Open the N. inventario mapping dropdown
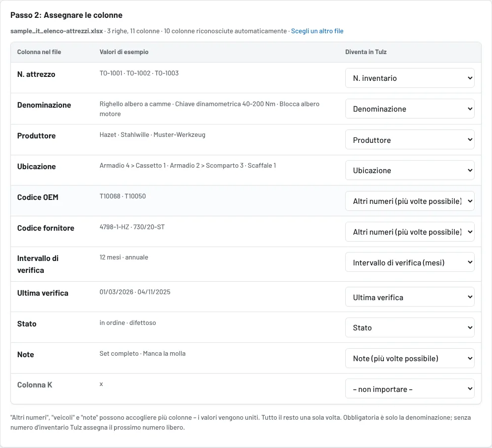 point(410,78)
